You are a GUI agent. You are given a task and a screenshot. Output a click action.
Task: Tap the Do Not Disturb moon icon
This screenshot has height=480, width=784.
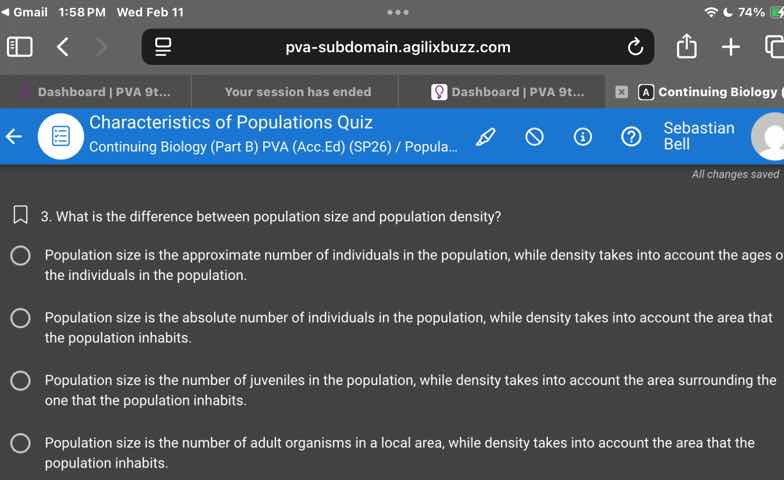pos(728,12)
